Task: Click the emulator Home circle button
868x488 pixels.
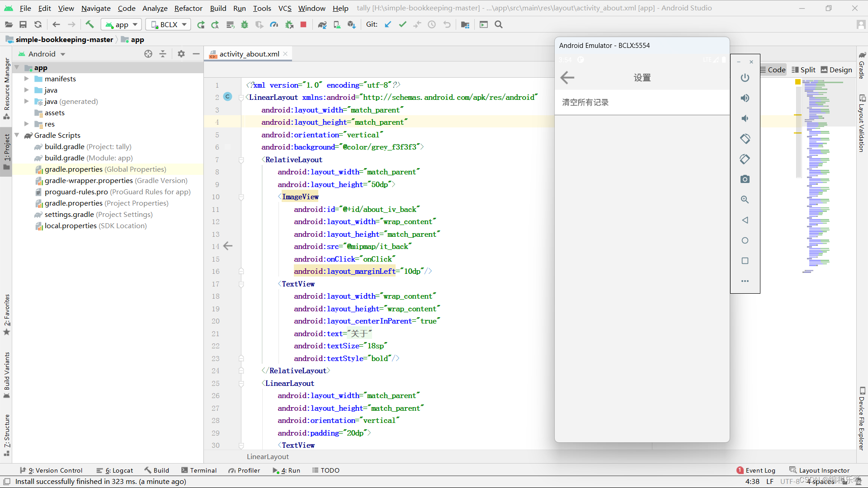Action: (745, 240)
